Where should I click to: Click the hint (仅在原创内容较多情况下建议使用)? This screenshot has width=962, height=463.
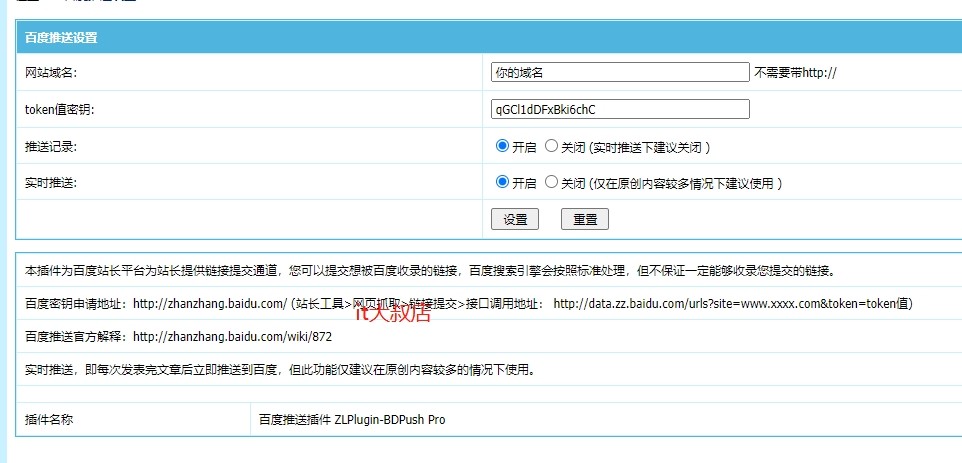click(685, 183)
